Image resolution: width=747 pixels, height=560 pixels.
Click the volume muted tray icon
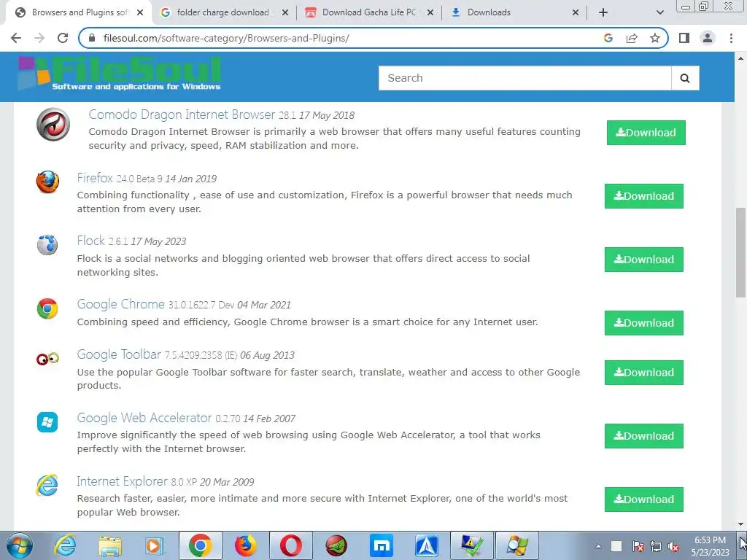click(x=673, y=546)
